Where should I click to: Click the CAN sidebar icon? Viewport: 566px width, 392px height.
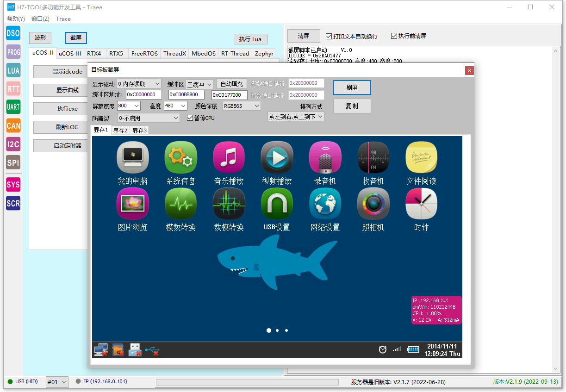click(13, 125)
